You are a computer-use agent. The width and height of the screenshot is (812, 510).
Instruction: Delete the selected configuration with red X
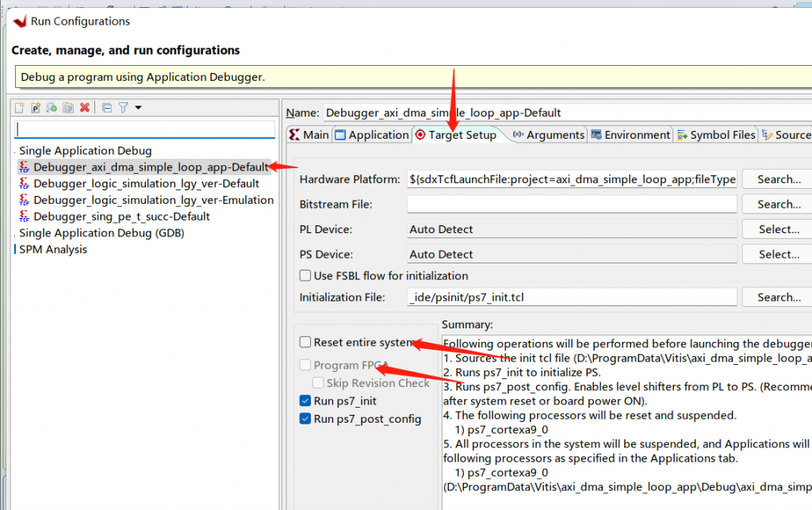[x=84, y=108]
